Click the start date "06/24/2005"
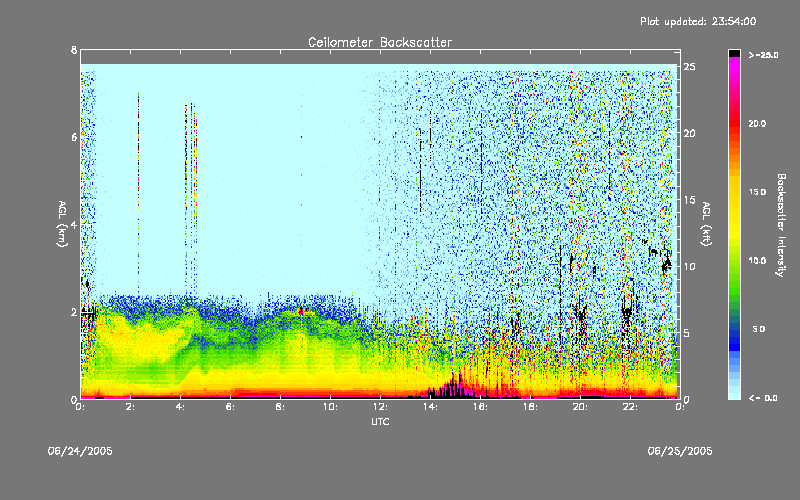This screenshot has width=800, height=500. (80, 451)
